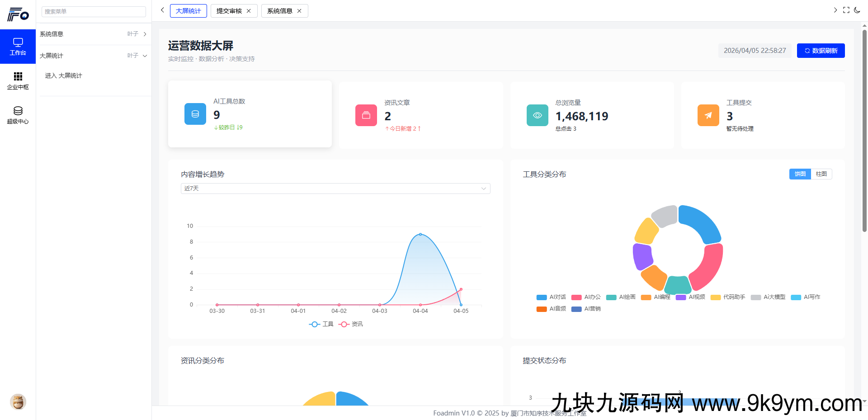Screen dimensions: 868x420
Task: Click the 搜索菜单 search input field
Action: click(x=93, y=11)
